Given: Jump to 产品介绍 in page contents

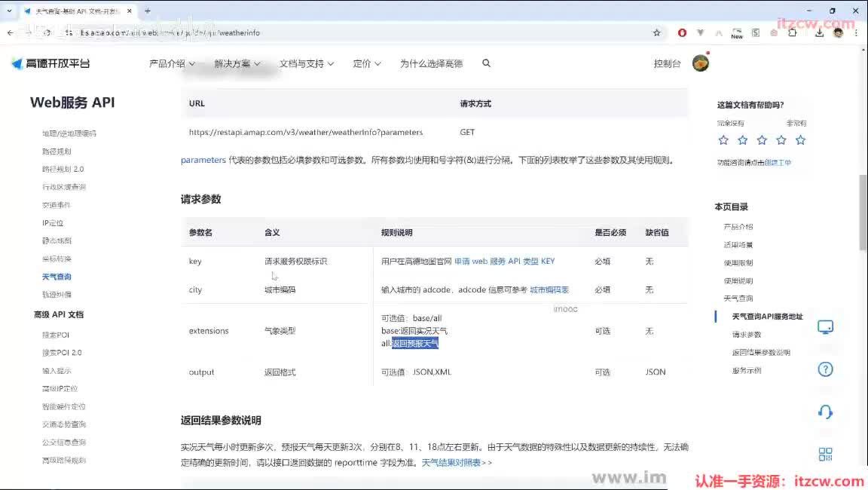Looking at the screenshot, I should 738,226.
